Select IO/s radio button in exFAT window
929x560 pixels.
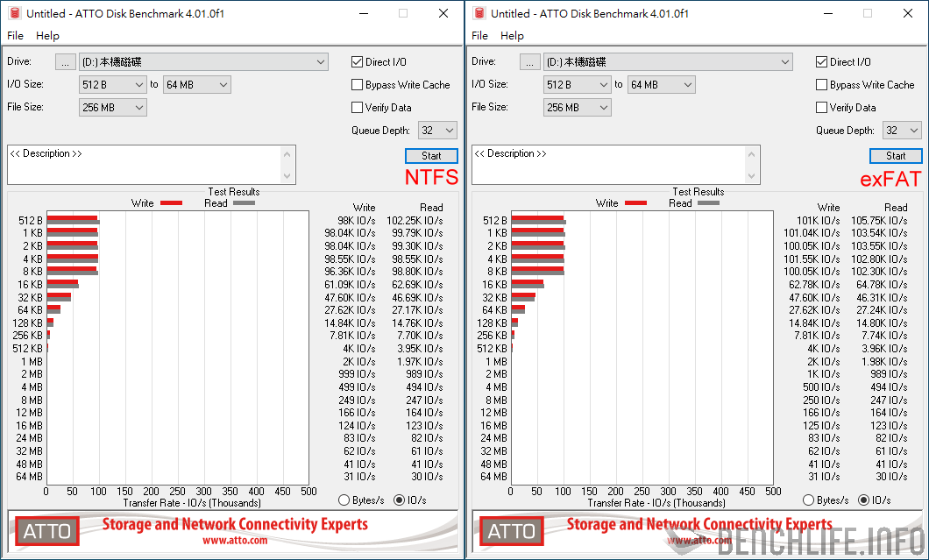point(864,500)
